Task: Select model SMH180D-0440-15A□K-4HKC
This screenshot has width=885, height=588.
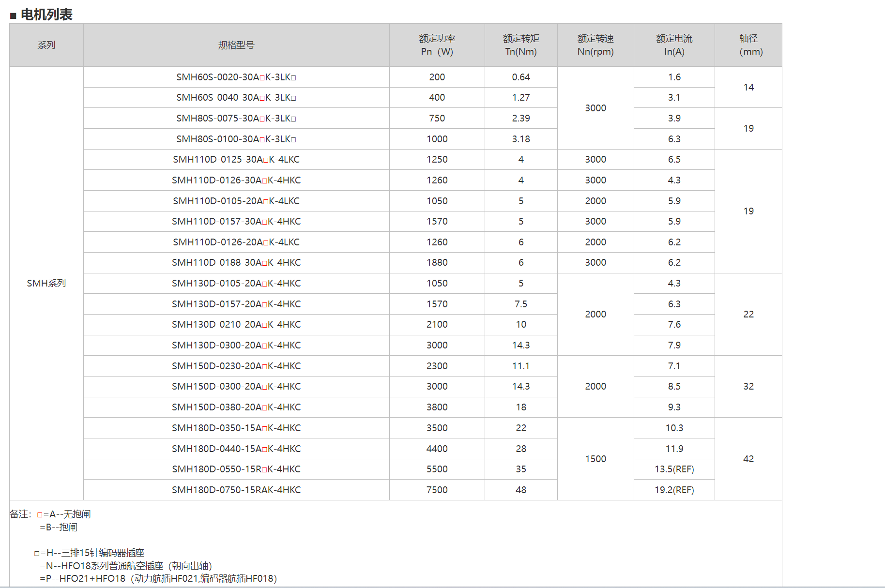Action: 236,449
